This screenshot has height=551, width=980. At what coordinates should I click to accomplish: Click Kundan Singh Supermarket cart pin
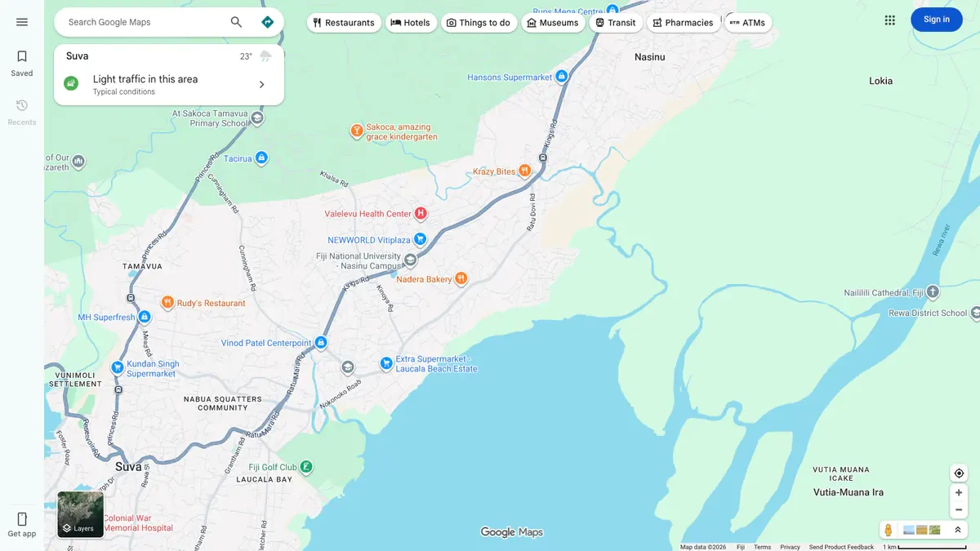(x=118, y=368)
